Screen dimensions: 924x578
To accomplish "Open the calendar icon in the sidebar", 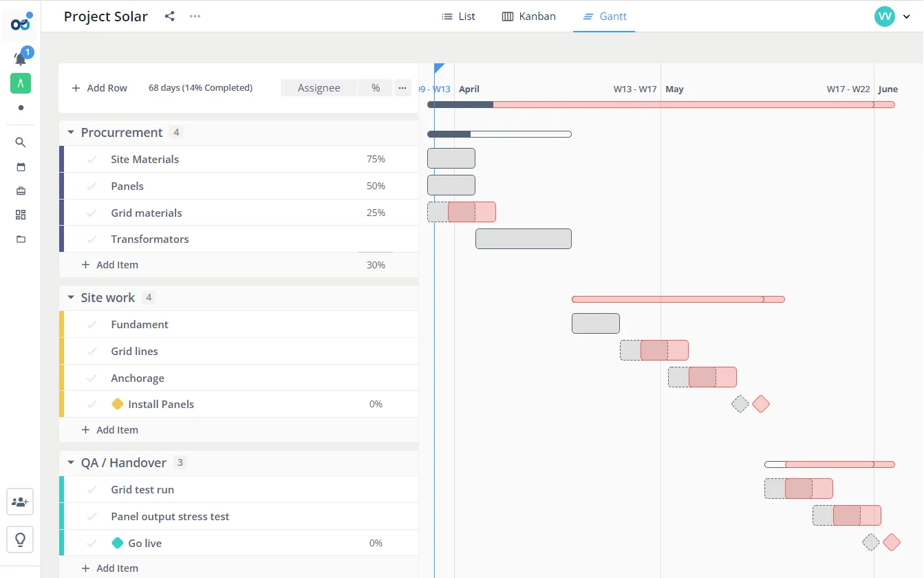I will pyautogui.click(x=20, y=167).
